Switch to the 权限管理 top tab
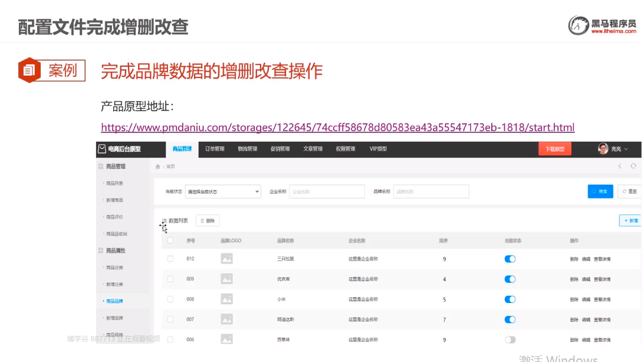Viewport: 644px width, 362px height. point(346,149)
